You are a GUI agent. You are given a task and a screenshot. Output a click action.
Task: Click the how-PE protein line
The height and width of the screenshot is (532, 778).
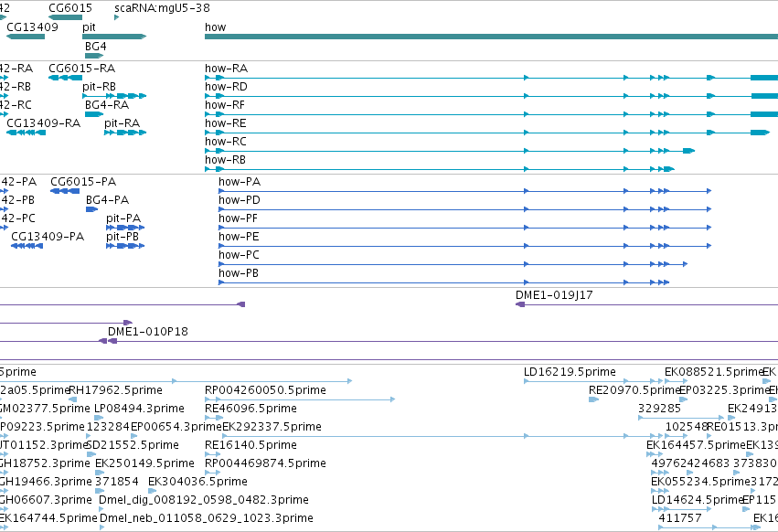[x=465, y=246]
